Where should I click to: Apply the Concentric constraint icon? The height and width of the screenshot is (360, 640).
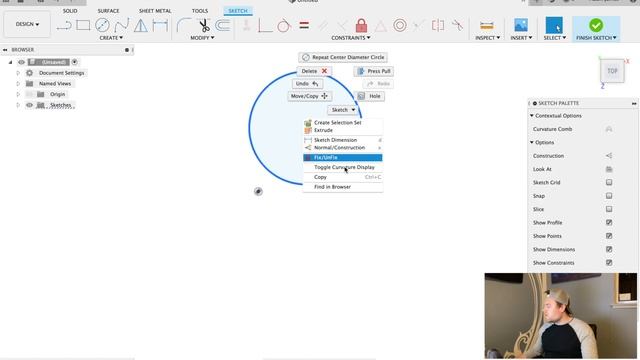click(x=400, y=25)
